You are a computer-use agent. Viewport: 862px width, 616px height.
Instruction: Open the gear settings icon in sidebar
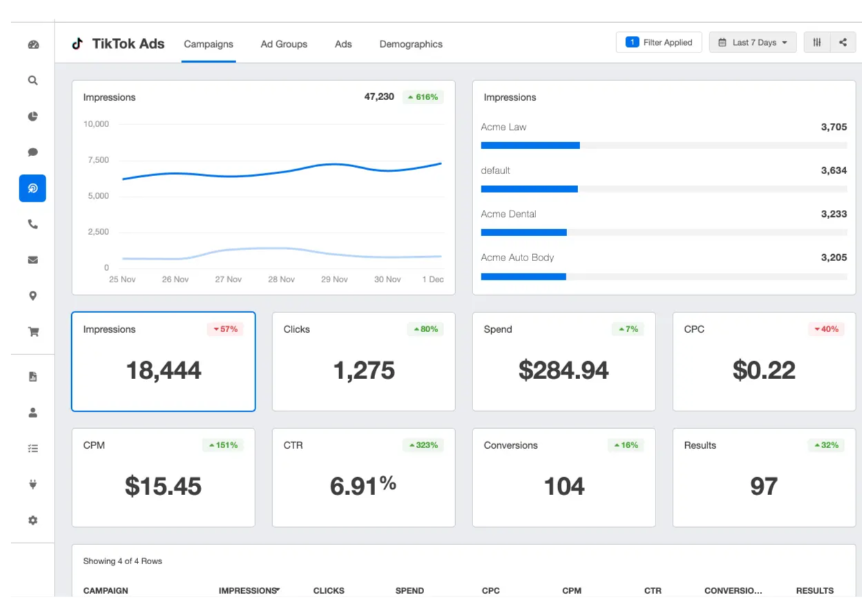[32, 521]
